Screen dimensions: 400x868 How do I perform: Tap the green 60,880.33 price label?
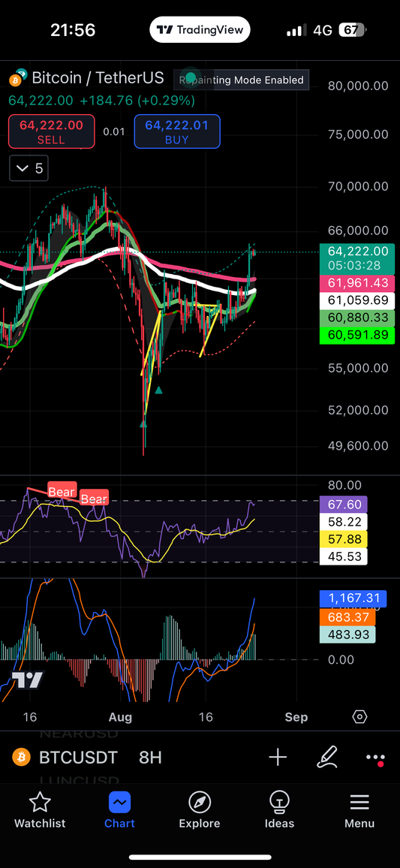point(357,318)
